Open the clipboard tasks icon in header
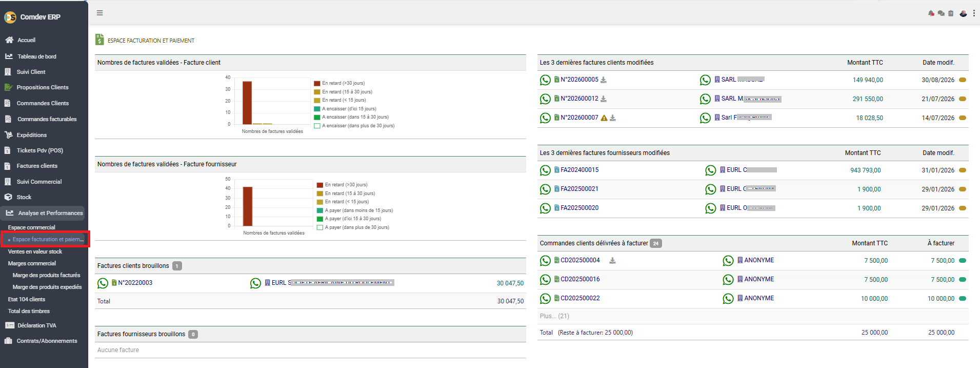This screenshot has height=368, width=980. (x=951, y=13)
